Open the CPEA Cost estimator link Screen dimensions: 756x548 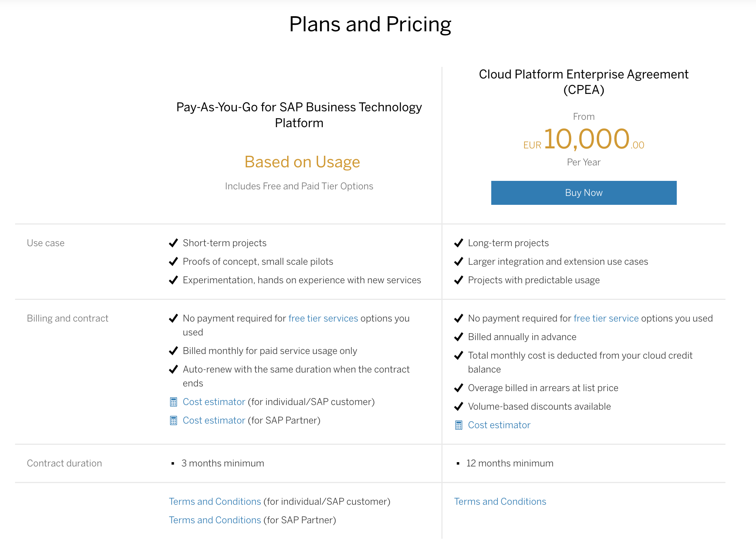[x=499, y=425]
